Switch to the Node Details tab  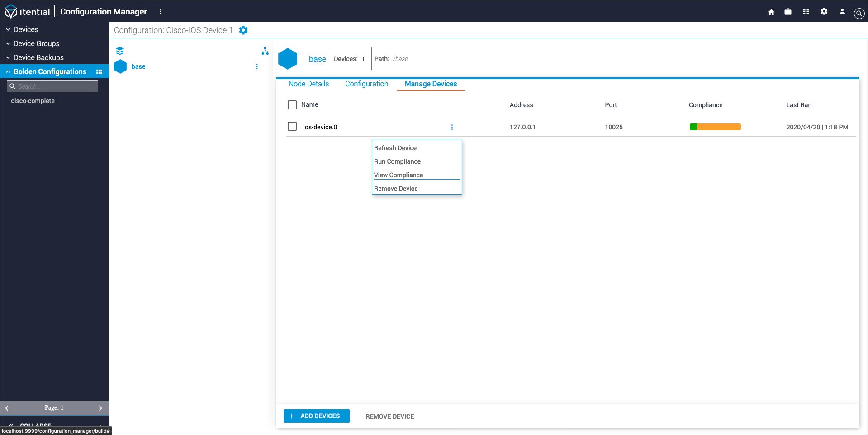[x=308, y=84]
